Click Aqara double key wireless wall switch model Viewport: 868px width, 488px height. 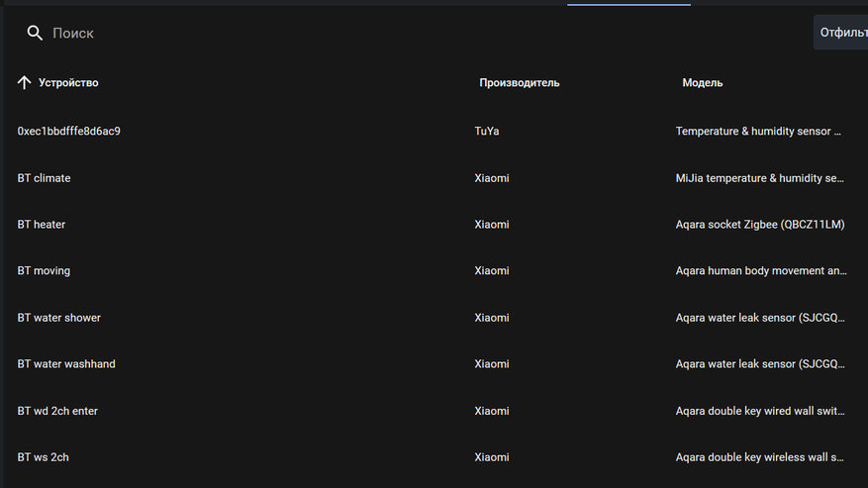click(759, 457)
